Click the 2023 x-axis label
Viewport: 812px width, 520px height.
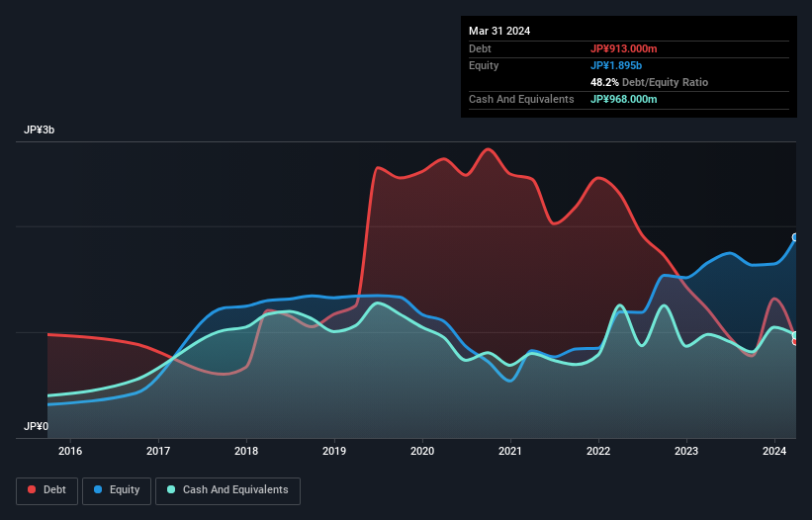pyautogui.click(x=686, y=451)
